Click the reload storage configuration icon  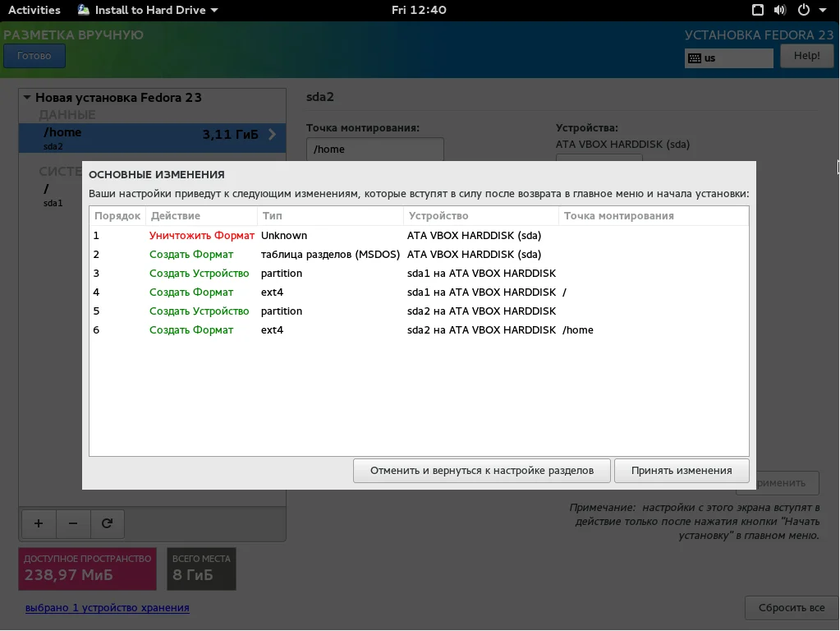coord(107,523)
